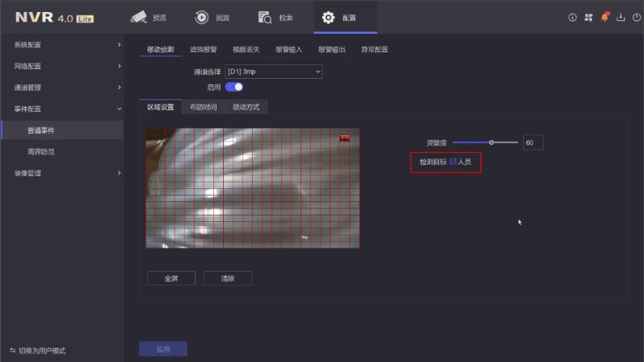
Task: Click the download/export icon
Action: pyautogui.click(x=621, y=17)
